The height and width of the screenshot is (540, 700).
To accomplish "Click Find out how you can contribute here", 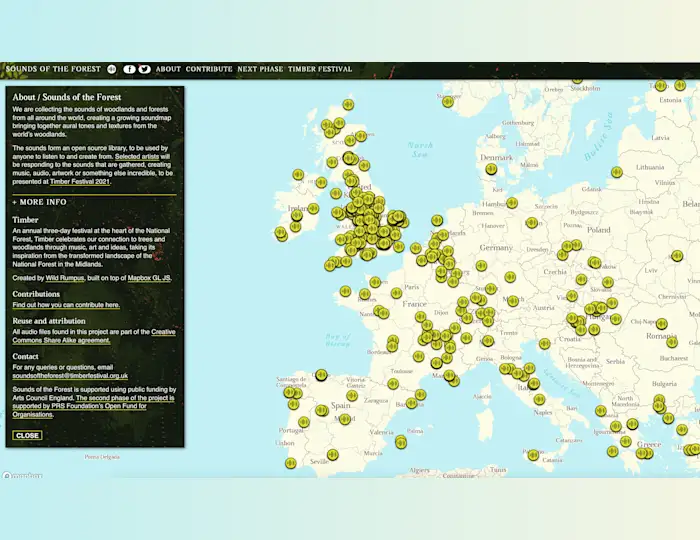I will point(66,305).
